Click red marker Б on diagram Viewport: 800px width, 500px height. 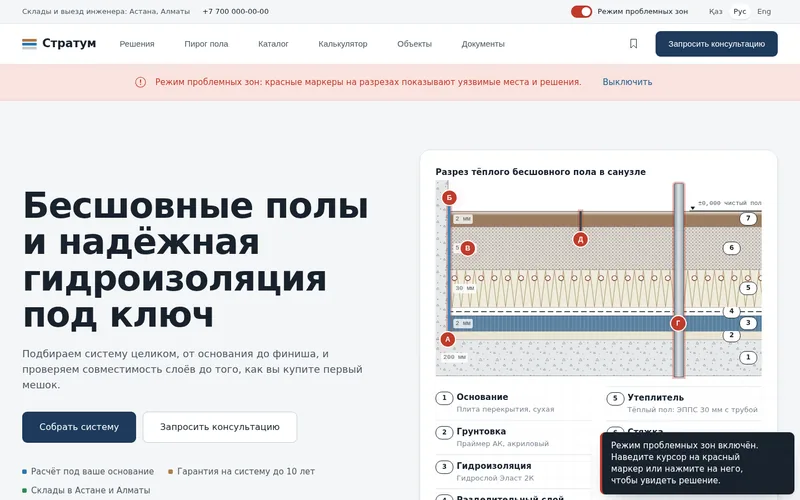point(449,197)
